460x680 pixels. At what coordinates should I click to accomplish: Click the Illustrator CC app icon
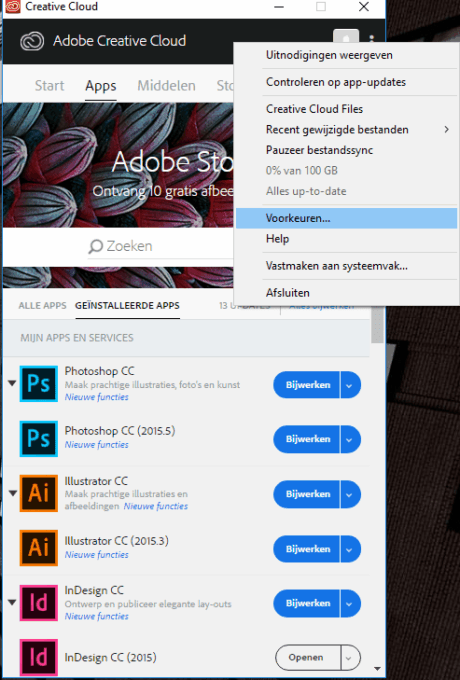point(39,493)
